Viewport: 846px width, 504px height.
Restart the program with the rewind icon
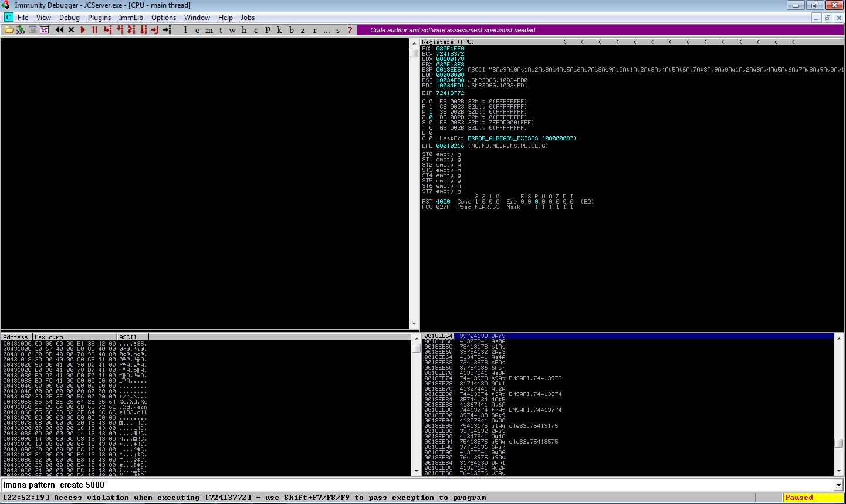(x=59, y=30)
